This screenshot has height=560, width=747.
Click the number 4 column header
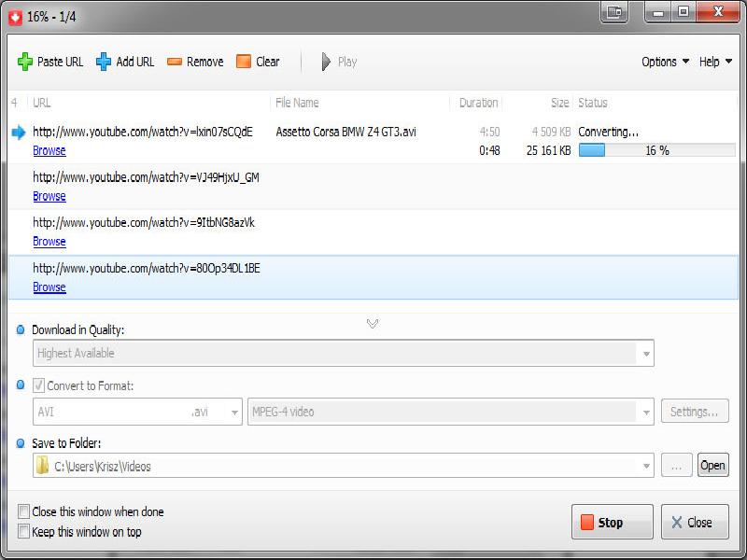point(14,103)
